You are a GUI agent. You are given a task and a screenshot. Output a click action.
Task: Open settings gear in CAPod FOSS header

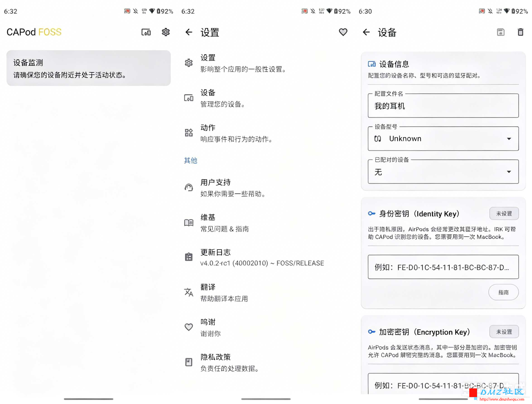166,32
